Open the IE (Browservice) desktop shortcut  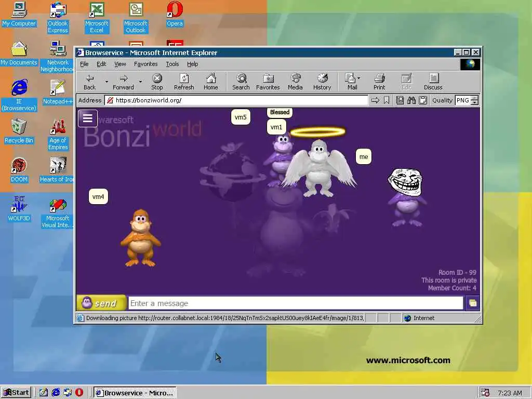click(x=19, y=96)
